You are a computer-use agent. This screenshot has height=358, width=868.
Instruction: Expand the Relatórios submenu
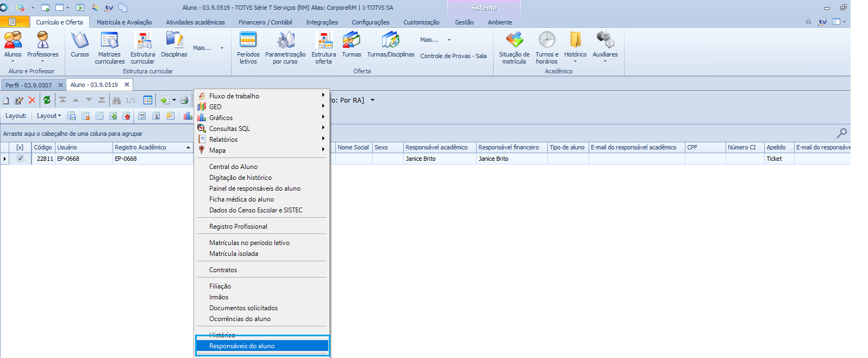[262, 139]
